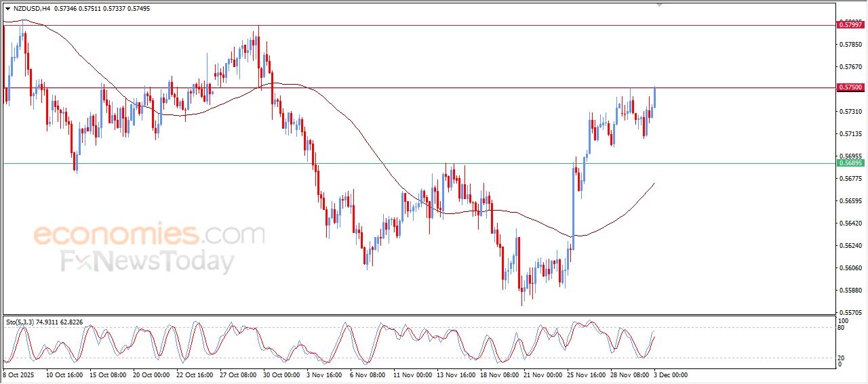
Task: Click the 20 level on stochastic scale
Action: tap(843, 357)
